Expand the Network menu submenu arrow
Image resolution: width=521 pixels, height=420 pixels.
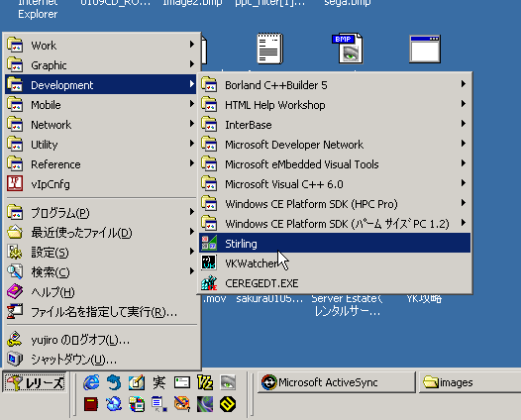192,124
